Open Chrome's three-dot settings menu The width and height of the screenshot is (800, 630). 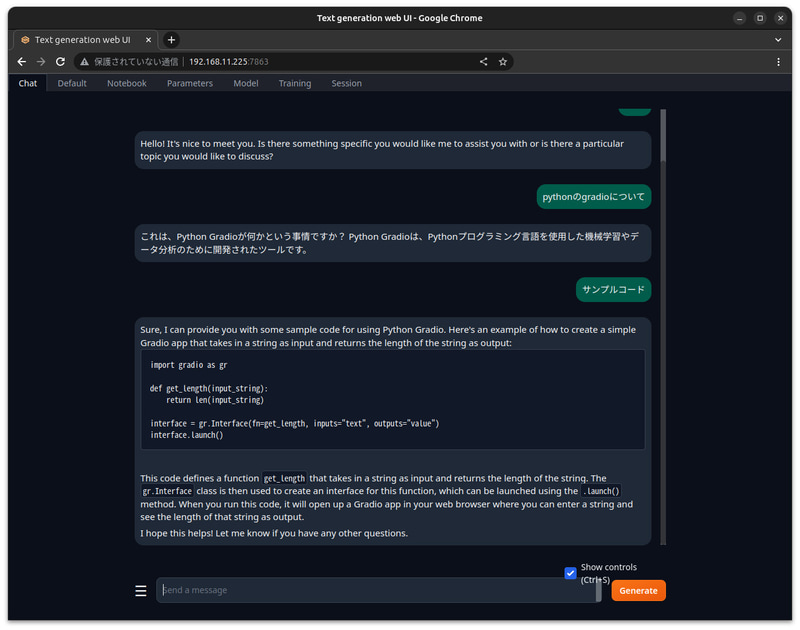pos(779,61)
